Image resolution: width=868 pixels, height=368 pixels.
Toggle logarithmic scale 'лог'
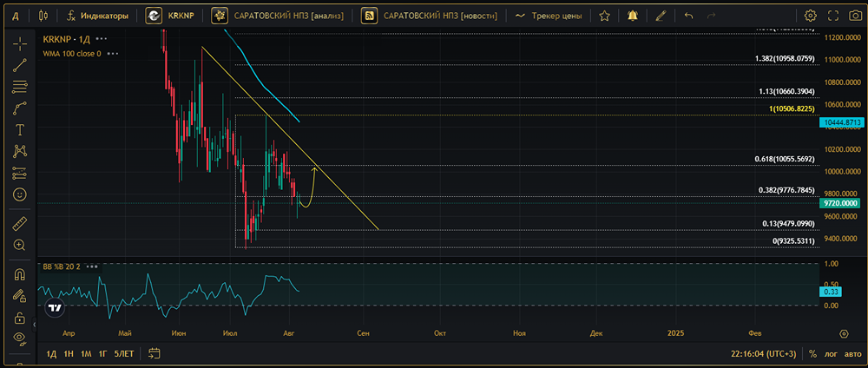832,354
